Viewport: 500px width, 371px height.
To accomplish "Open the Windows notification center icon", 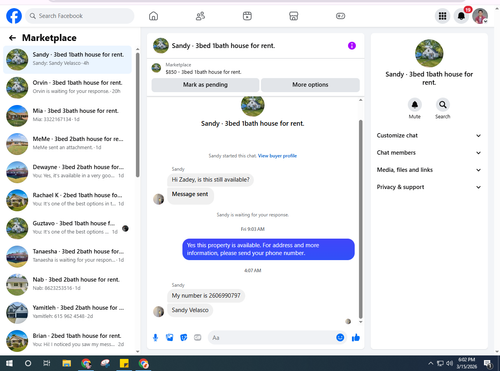I will coord(488,363).
